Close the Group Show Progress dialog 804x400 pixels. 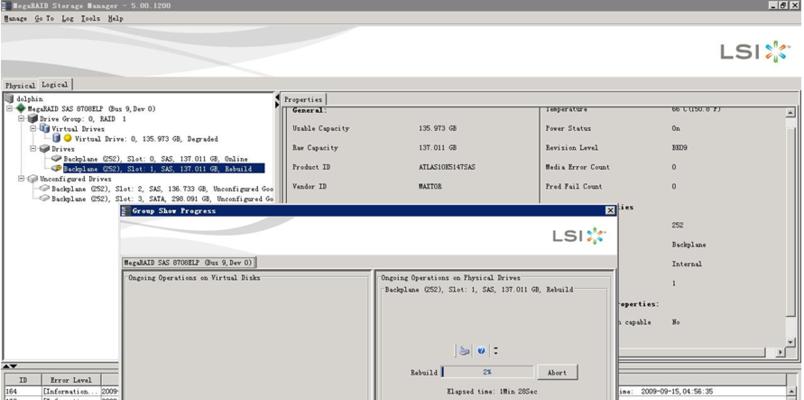pos(610,211)
